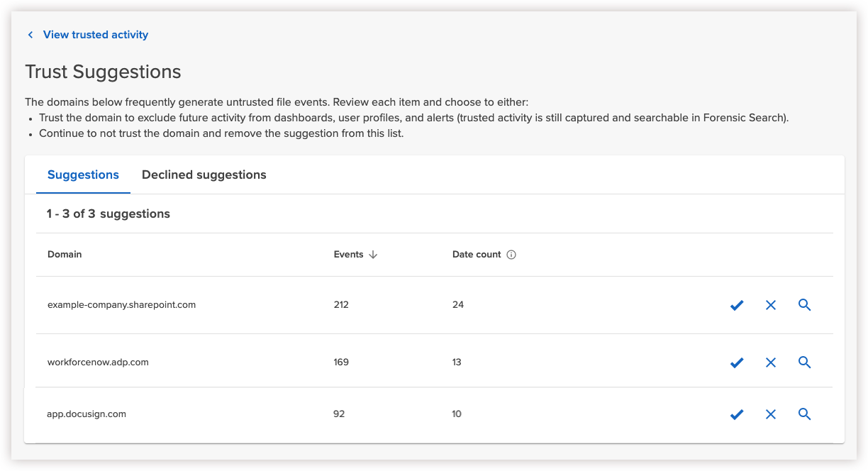This screenshot has height=471, width=868.
Task: Click the Domain column header
Action: [65, 255]
